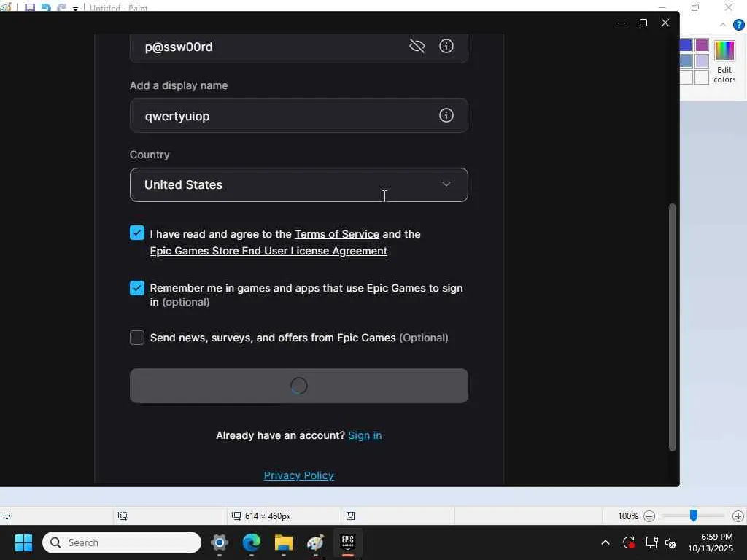Image resolution: width=747 pixels, height=560 pixels.
Task: Click the file size disk icon in Paint status bar
Action: (x=350, y=516)
